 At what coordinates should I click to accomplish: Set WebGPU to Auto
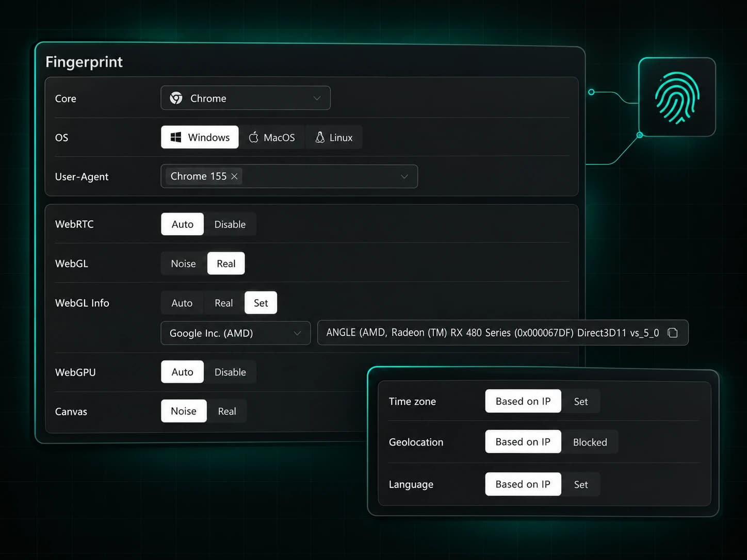pyautogui.click(x=182, y=372)
